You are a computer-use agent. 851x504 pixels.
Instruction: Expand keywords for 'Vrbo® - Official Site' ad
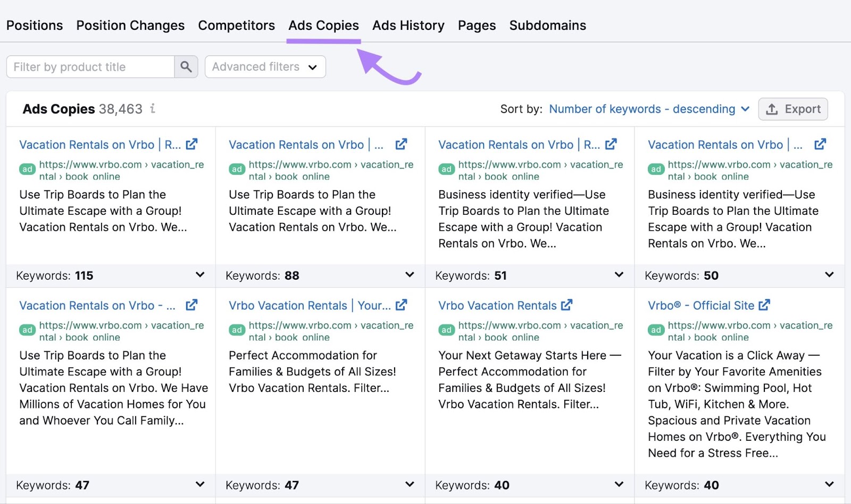[x=829, y=484]
